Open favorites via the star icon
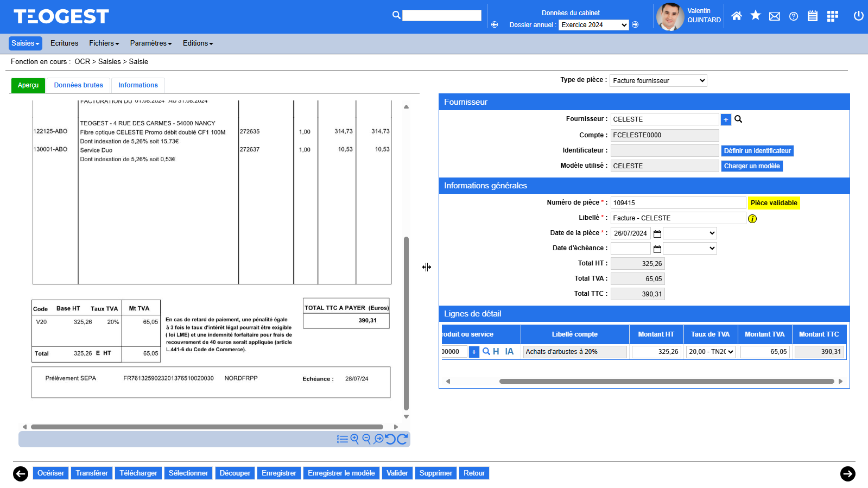Screen dimensions: 868x488 [755, 15]
